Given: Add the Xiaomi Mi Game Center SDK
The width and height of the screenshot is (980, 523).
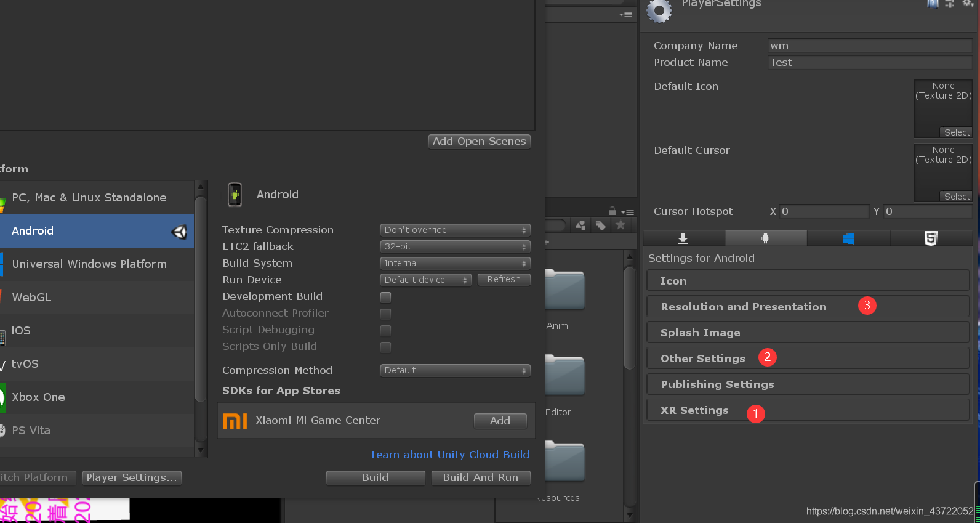Looking at the screenshot, I should click(500, 421).
